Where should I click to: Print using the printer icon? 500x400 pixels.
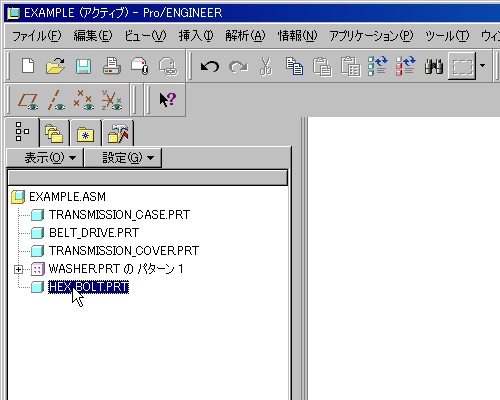coord(111,66)
